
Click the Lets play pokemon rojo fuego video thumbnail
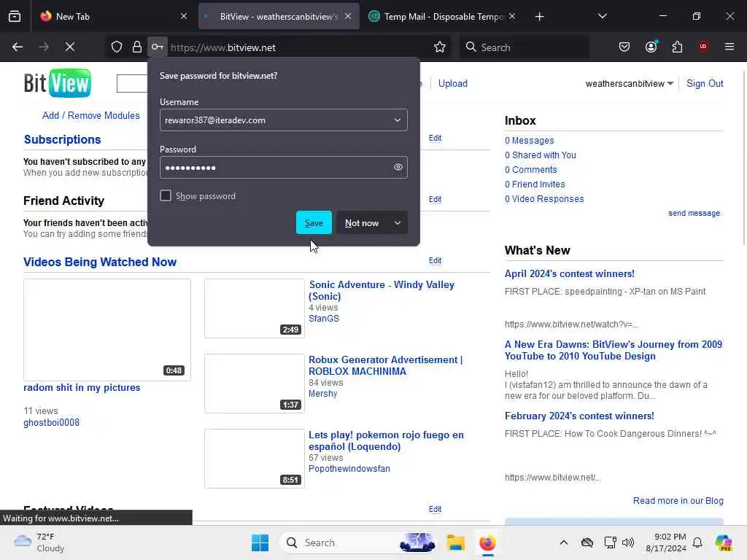point(255,459)
